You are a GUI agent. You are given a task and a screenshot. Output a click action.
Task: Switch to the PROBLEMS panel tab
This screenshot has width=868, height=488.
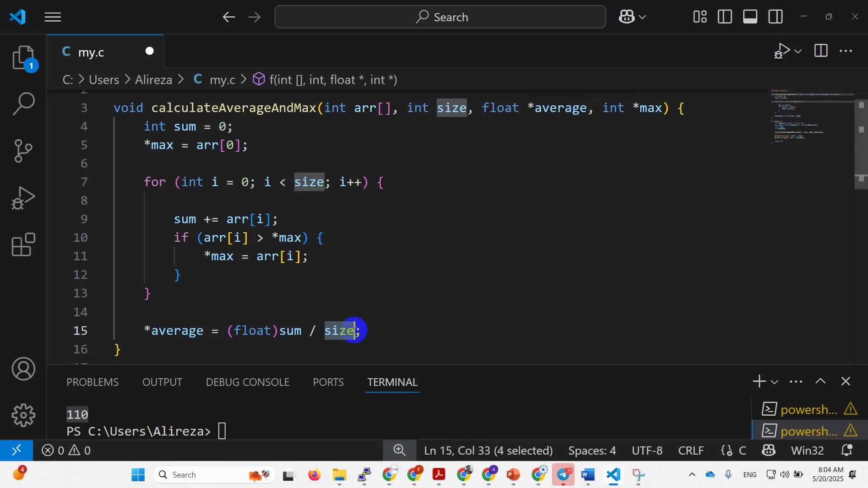click(92, 382)
